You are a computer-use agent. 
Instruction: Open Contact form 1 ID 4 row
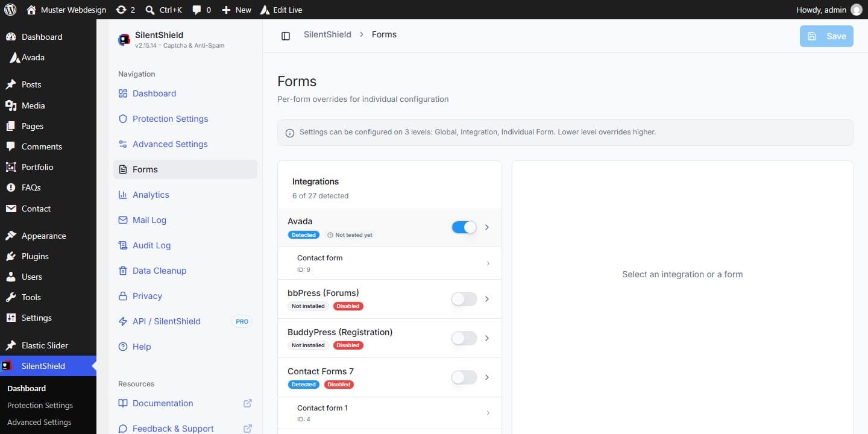click(389, 413)
